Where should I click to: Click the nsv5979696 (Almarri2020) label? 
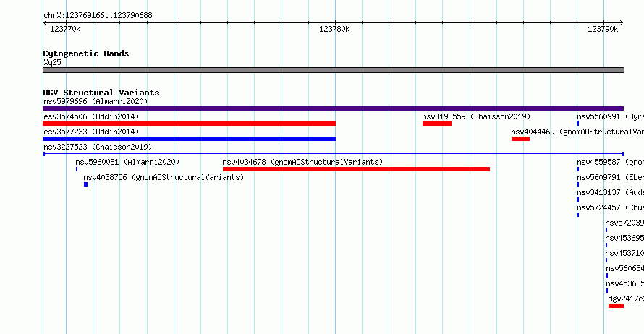pyautogui.click(x=96, y=101)
